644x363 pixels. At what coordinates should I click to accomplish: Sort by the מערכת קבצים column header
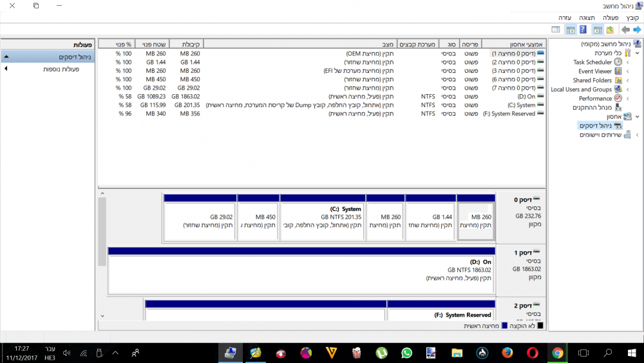tap(418, 44)
